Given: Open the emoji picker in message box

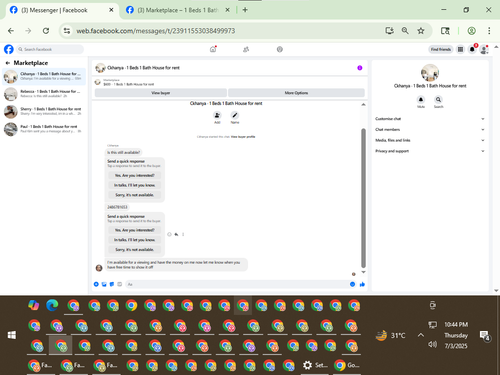Looking at the screenshot, I should 352,284.
